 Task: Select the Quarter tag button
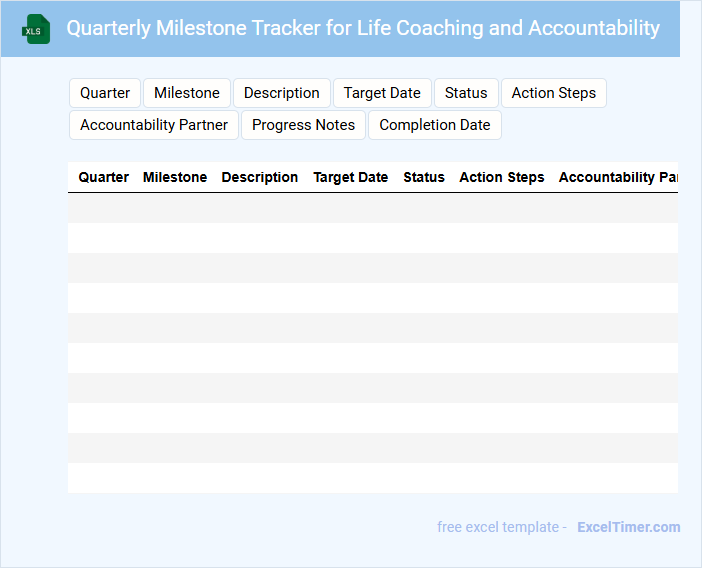coord(105,93)
